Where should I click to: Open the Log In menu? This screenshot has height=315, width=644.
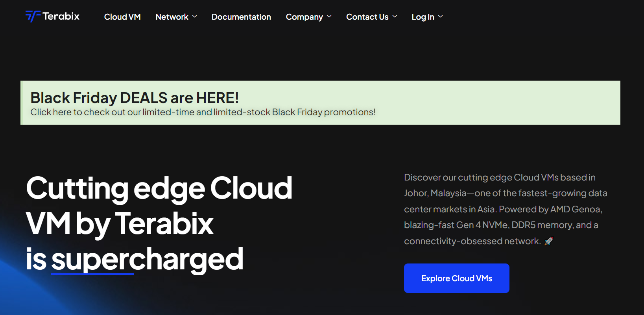point(423,17)
